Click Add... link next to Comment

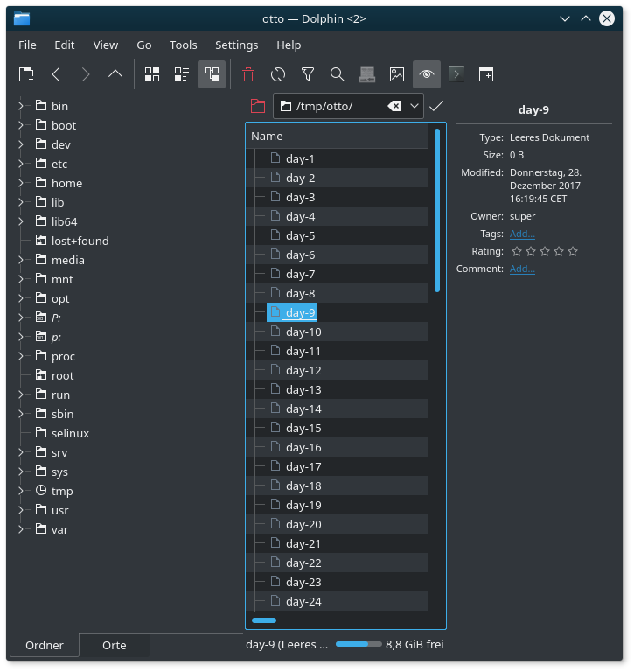coord(522,269)
